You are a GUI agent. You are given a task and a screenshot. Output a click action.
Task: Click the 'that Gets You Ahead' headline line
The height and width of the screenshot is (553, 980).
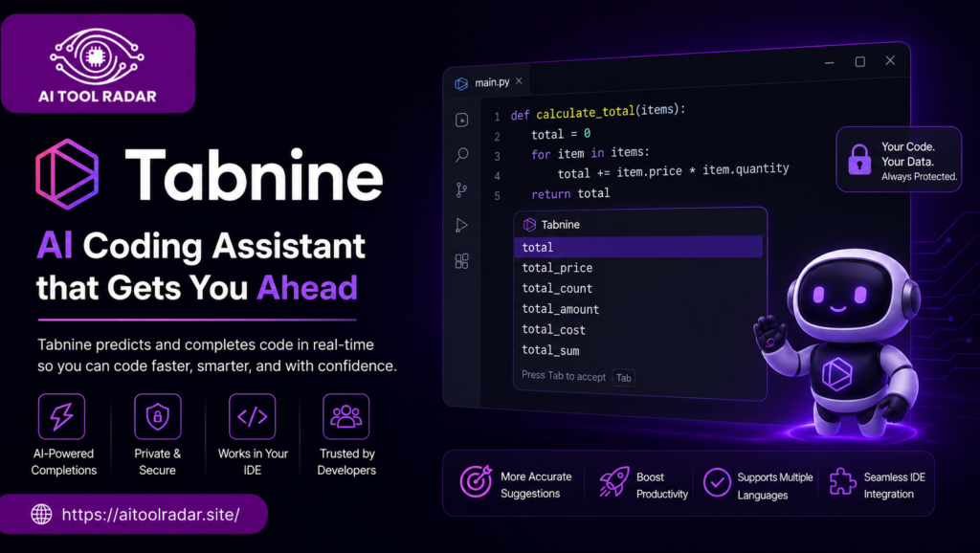(x=197, y=287)
